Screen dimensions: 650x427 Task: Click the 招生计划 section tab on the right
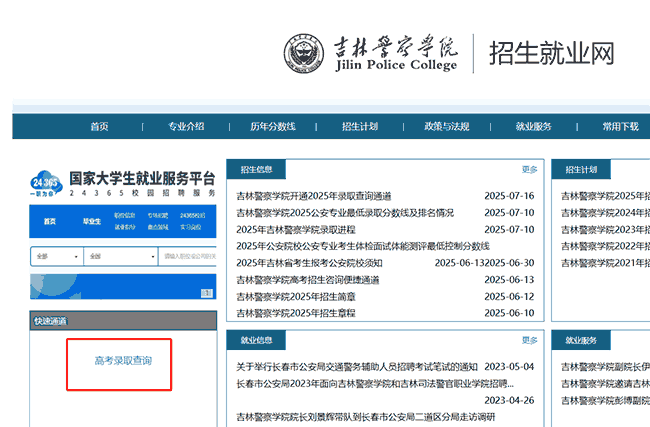(581, 169)
